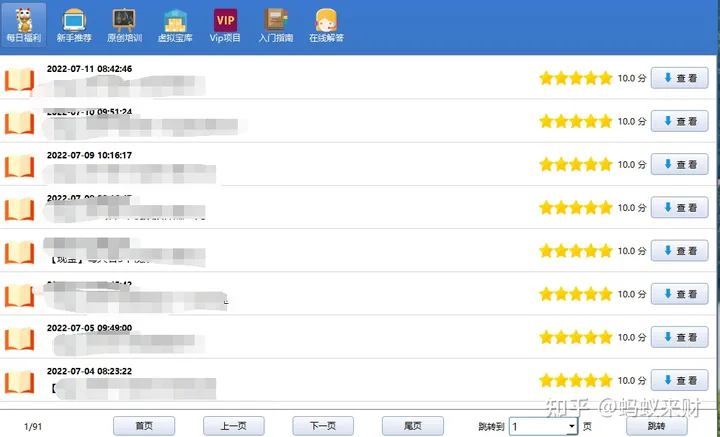The height and width of the screenshot is (437, 720).
Task: Open the 入门指南 book icon
Action: (275, 24)
